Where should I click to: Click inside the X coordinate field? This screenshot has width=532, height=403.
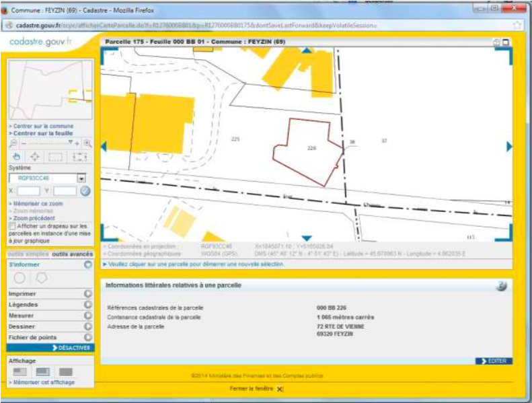pyautogui.click(x=29, y=191)
